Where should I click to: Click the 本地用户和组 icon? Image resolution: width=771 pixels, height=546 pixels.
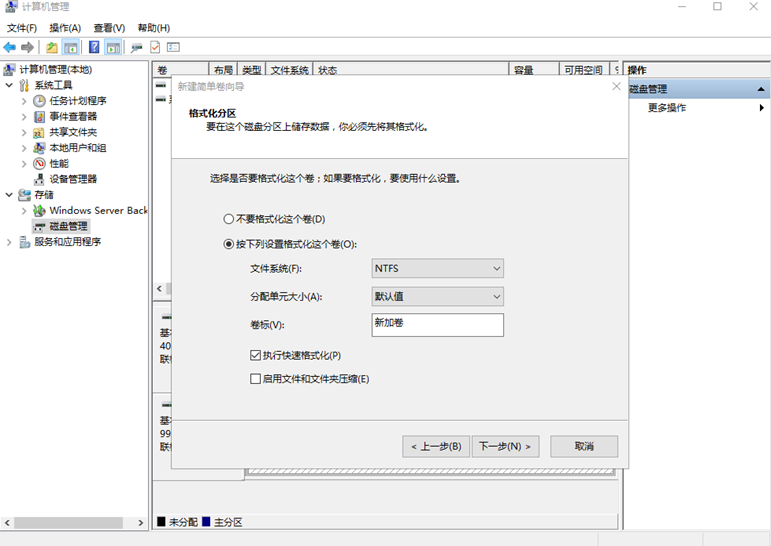[39, 148]
